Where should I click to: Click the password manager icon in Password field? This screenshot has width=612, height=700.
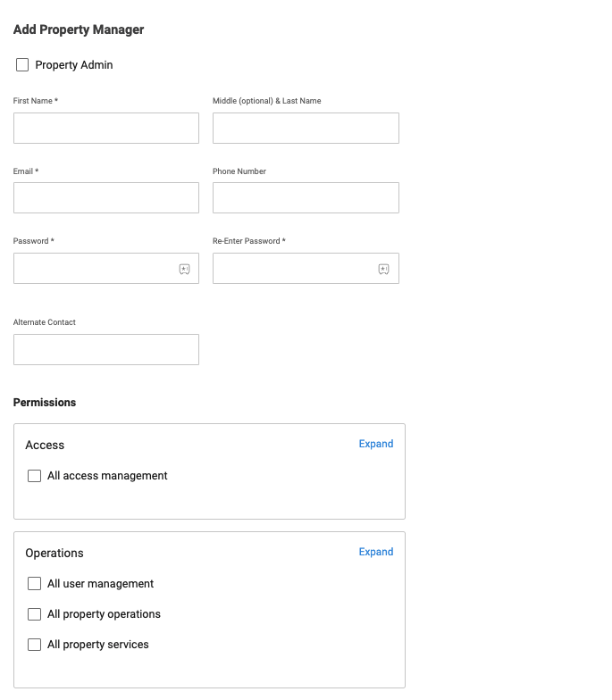coord(184,269)
